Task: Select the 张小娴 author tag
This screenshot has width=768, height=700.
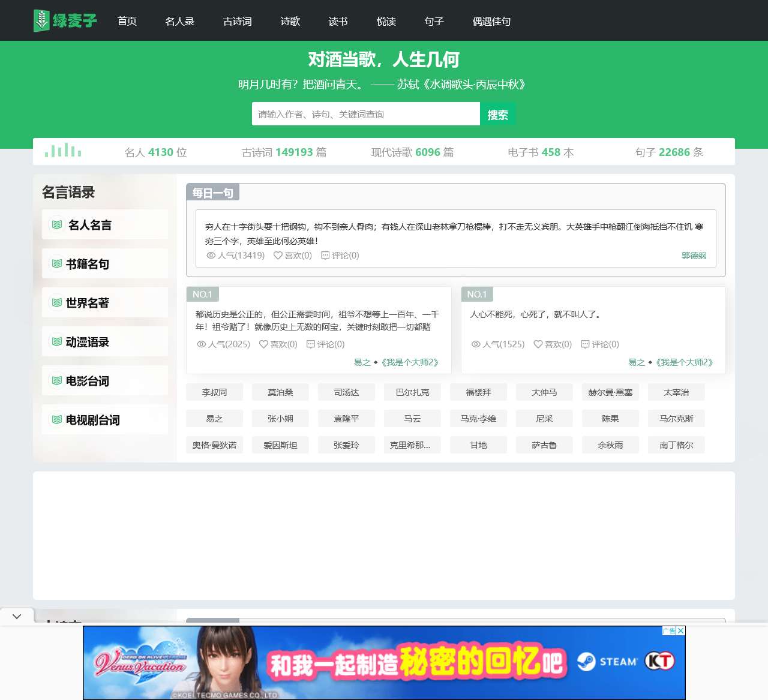Action: (280, 419)
